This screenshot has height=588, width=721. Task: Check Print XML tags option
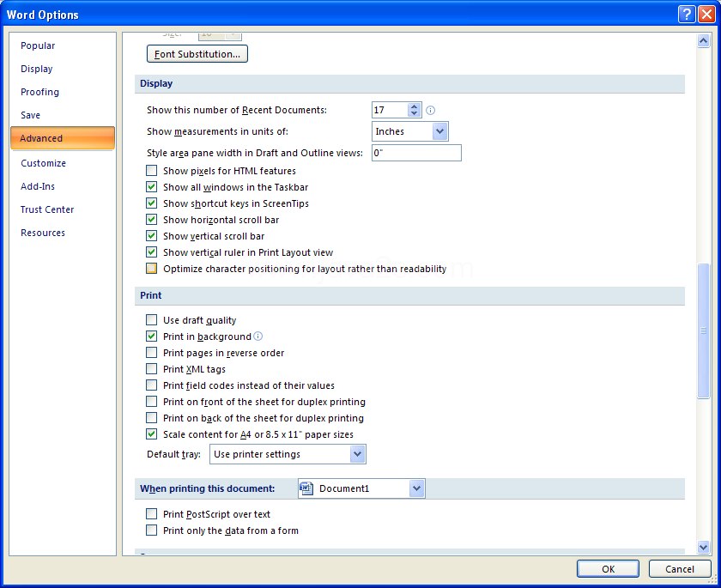[x=151, y=369]
